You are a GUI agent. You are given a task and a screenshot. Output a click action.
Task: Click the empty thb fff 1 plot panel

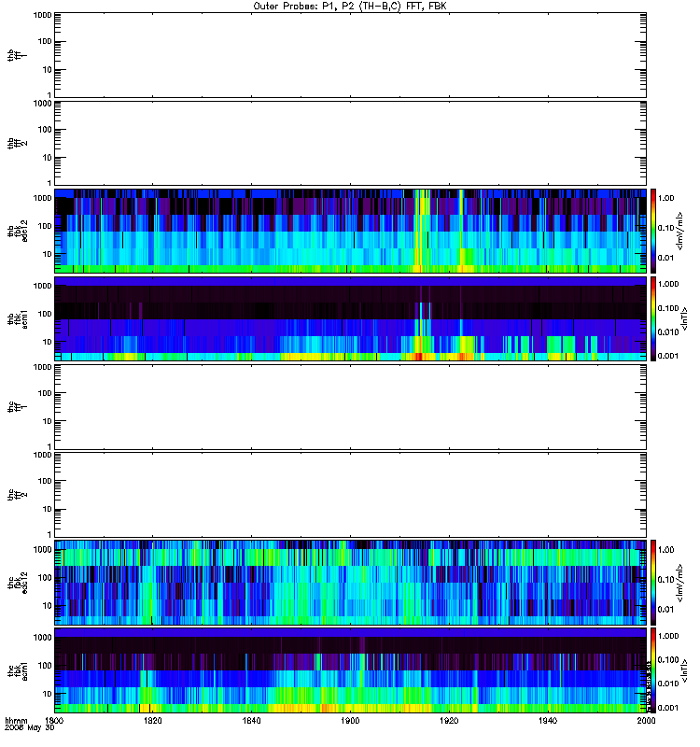point(350,55)
